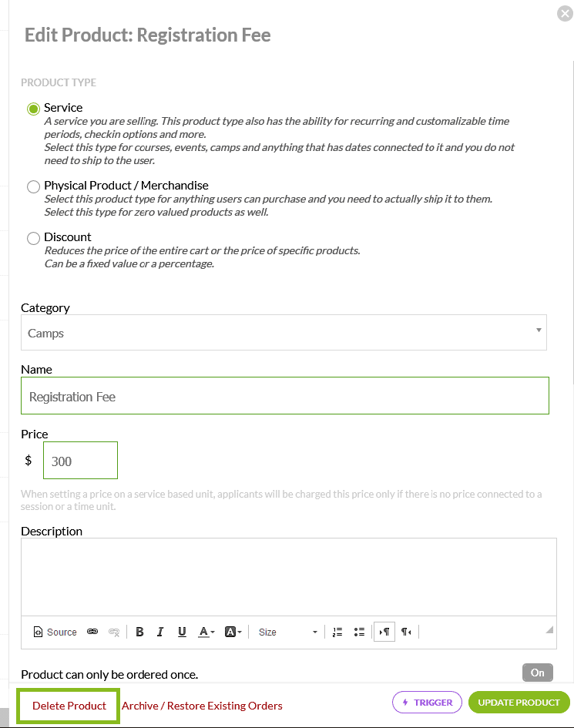
Task: Toggle underline formatting in description editor
Action: [x=182, y=632]
